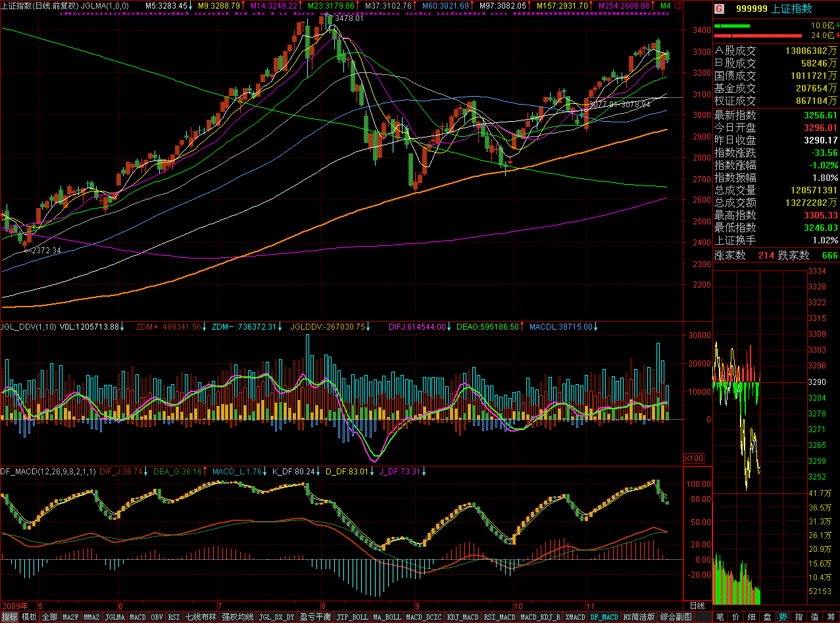
Task: Select the JGLMA indicator tab
Action: [114, 617]
